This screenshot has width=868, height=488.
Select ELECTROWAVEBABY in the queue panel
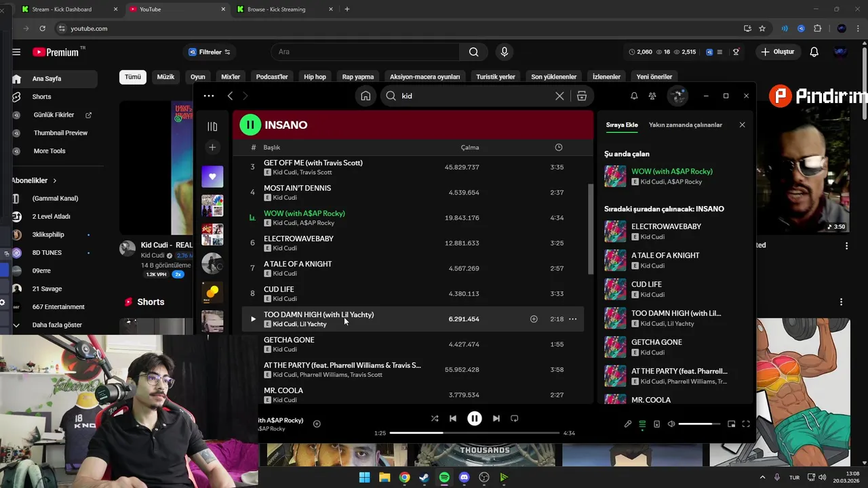(676, 231)
